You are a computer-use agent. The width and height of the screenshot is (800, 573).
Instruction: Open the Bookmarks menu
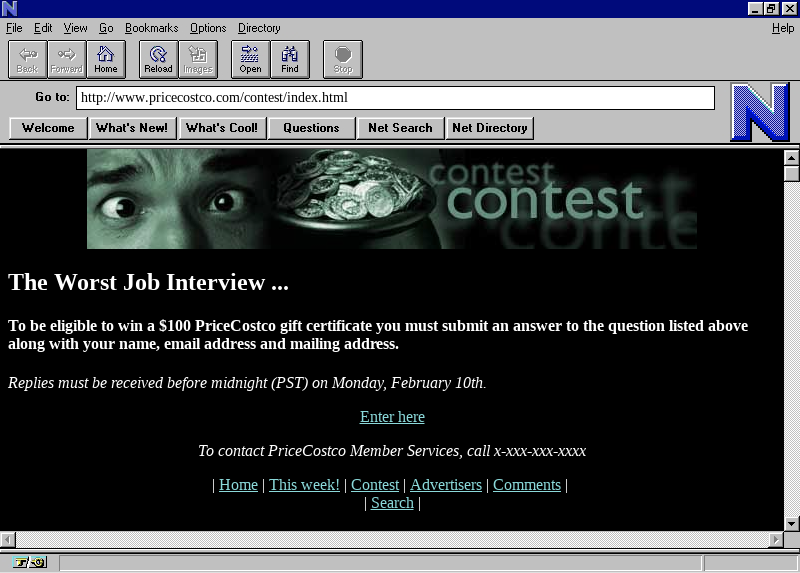pyautogui.click(x=151, y=28)
